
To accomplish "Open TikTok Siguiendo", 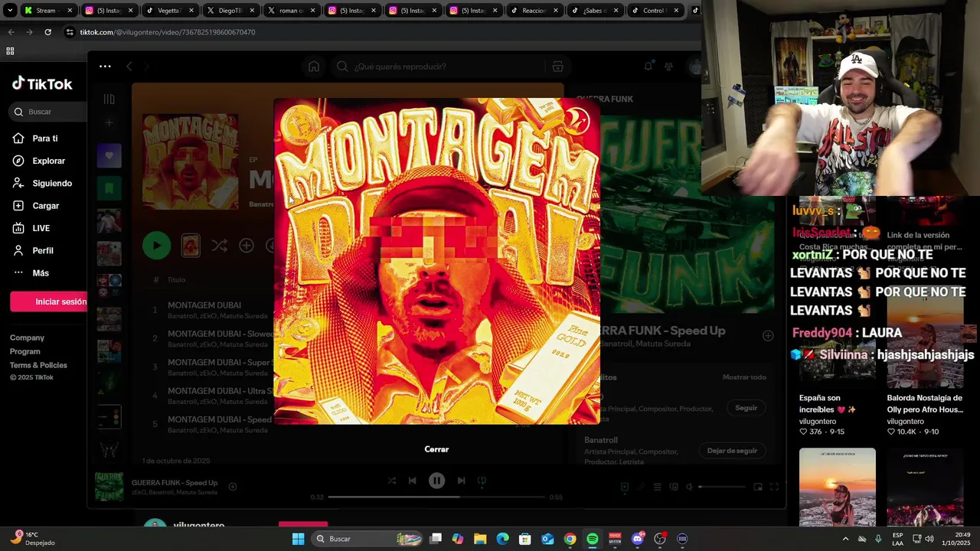I will click(x=52, y=183).
